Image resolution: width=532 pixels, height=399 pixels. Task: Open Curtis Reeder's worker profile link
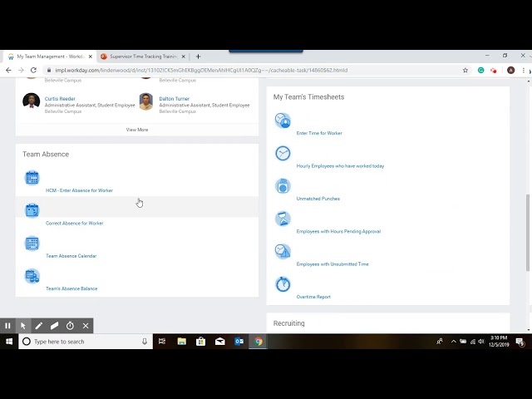tap(60, 99)
